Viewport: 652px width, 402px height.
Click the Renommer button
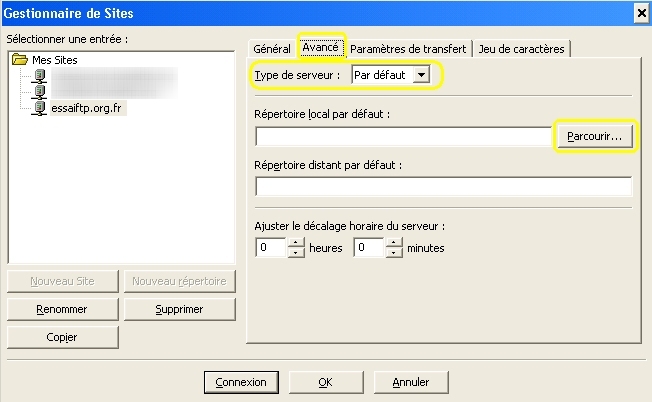point(62,309)
